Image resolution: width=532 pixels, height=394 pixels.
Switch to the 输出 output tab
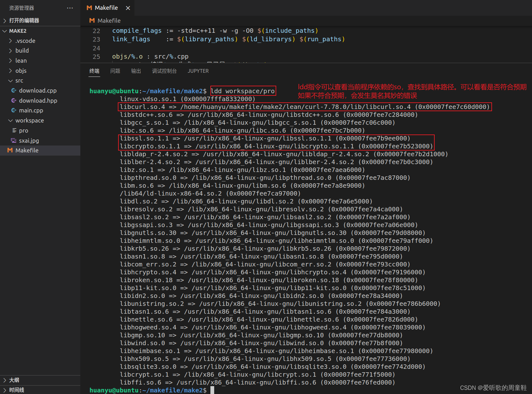click(136, 71)
